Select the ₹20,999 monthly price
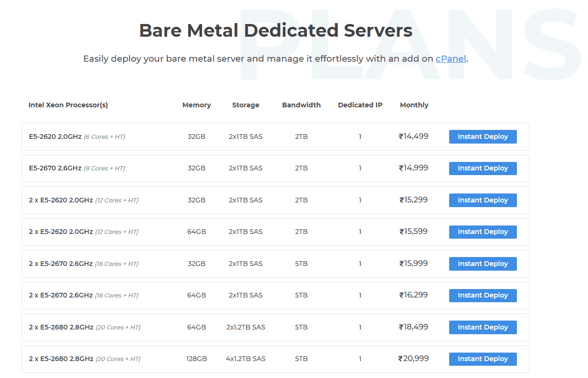This screenshot has height=378, width=588. (x=414, y=359)
